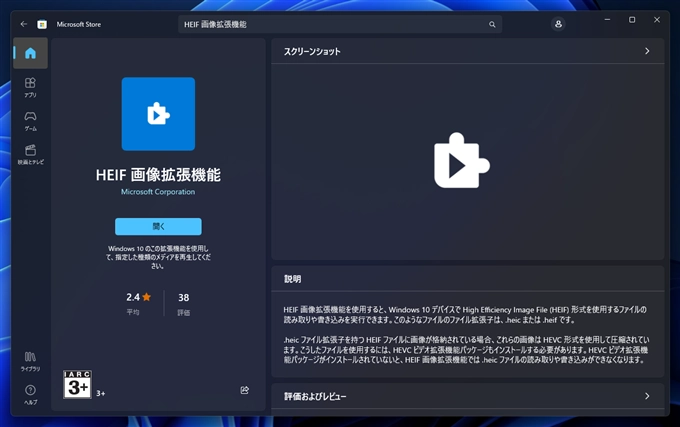Open the ヘルプ (Help) sidebar item
Screen dimensions: 680x427
click(30, 395)
